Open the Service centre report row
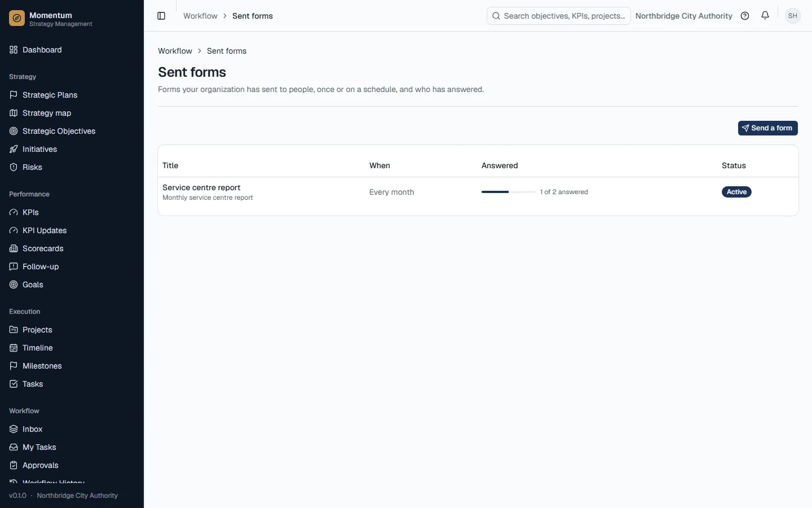The height and width of the screenshot is (508, 812). tap(478, 192)
